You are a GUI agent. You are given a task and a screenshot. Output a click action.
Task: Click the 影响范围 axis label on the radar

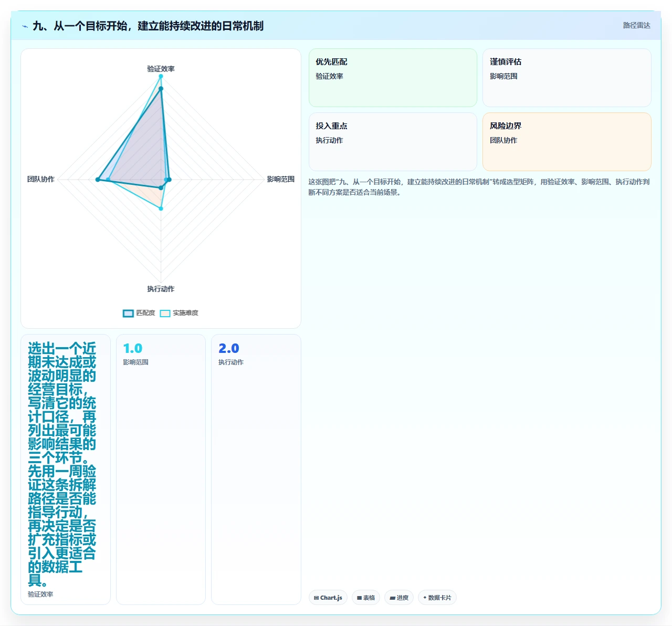pyautogui.click(x=281, y=179)
